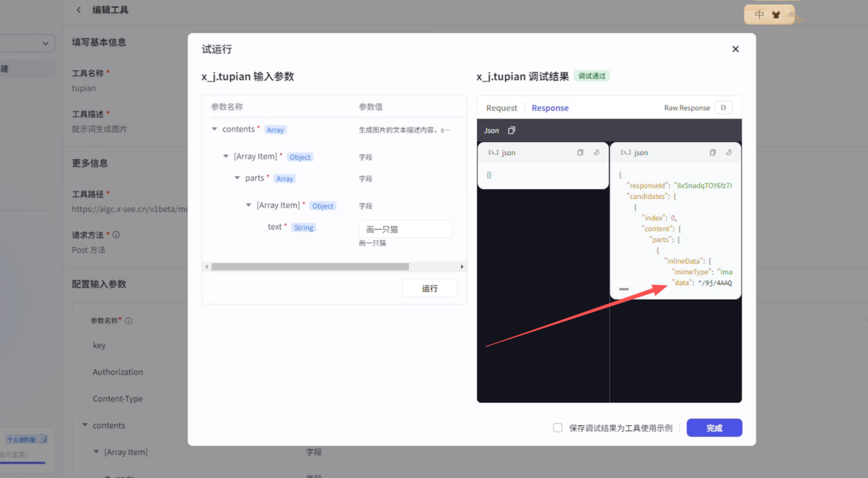Click "candidates" key in json output
Screen dimensions: 868x478
[646, 196]
